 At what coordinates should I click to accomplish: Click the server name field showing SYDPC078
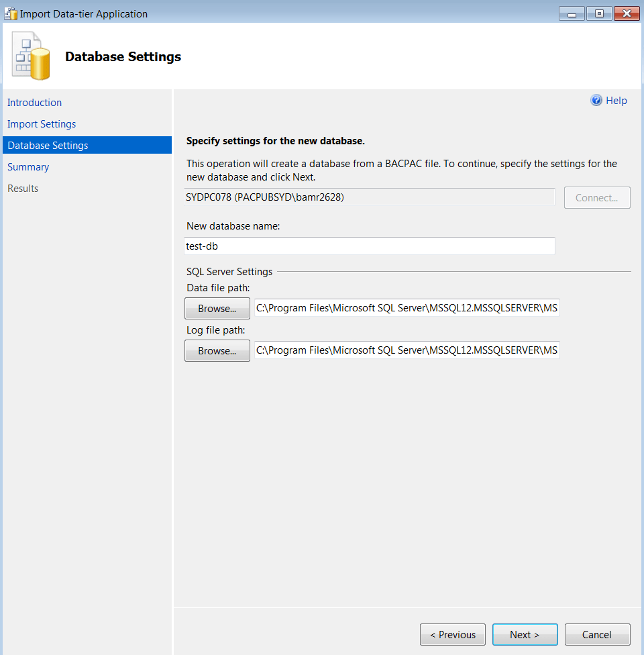[369, 197]
